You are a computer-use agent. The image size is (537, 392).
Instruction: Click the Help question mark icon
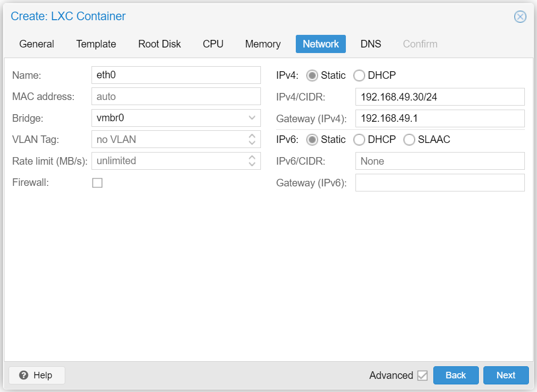[24, 375]
